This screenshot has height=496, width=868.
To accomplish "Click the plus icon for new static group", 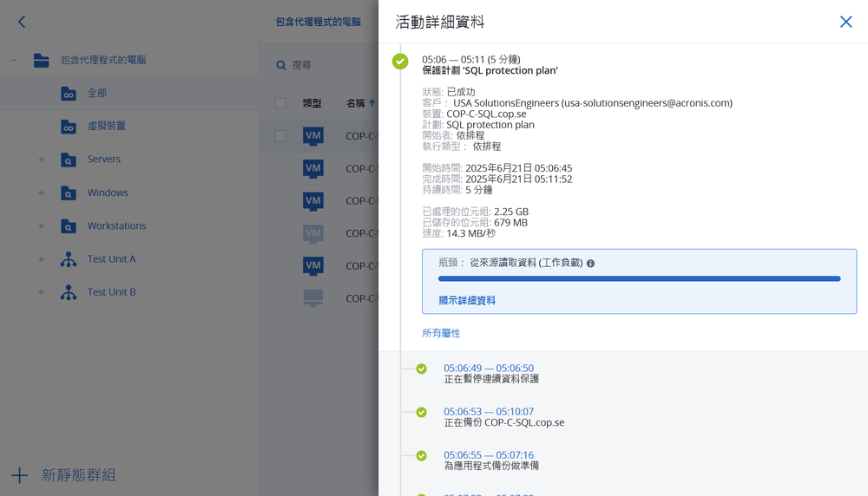I will [x=19, y=475].
